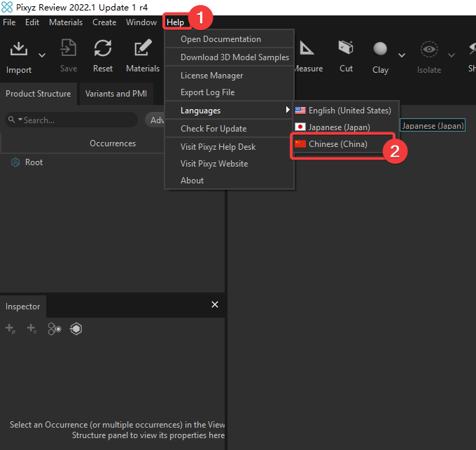
Task: Click the Root occurrence cube icon
Action: coord(15,162)
